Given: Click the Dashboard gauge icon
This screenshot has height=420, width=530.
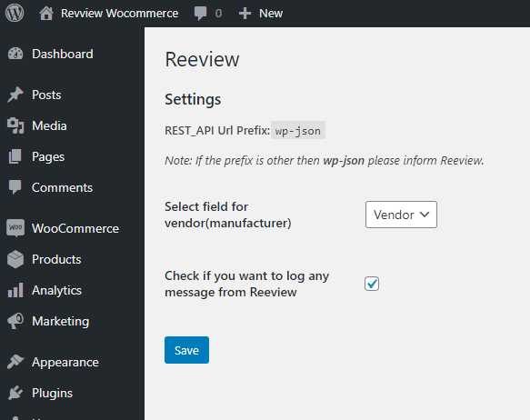Looking at the screenshot, I should tap(15, 54).
